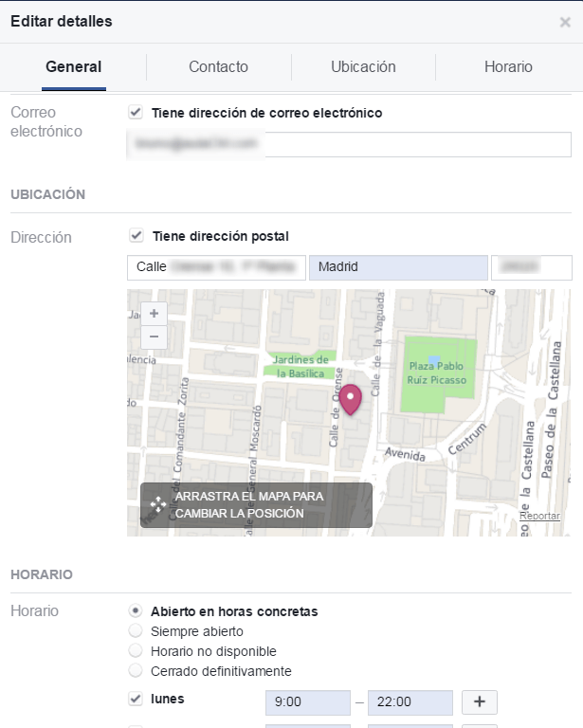Zoom out on the map
The image size is (583, 728).
(155, 337)
